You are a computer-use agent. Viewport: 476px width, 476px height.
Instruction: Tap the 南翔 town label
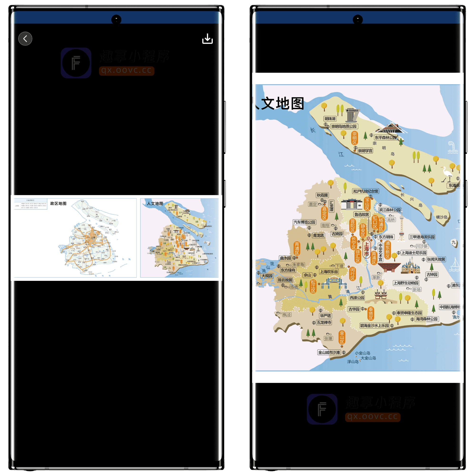tap(325, 225)
